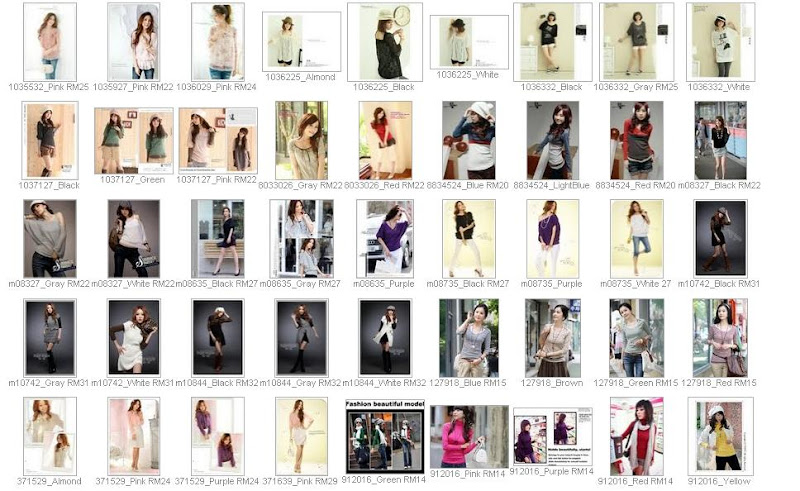Open the m08327_Black RM22 thumbnail
Viewport: 800px width, 491px height.
(720, 140)
